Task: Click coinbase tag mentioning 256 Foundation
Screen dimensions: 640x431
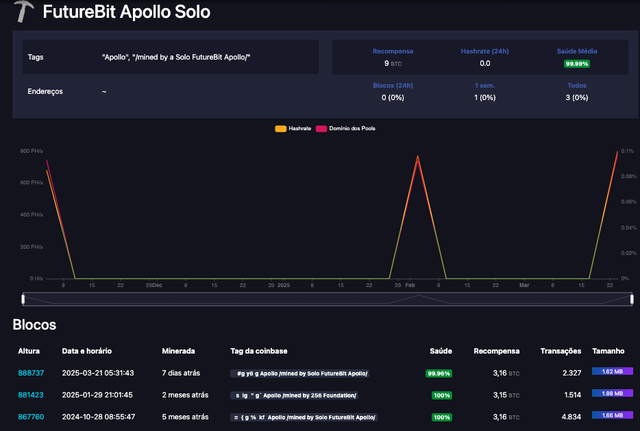Action: [294, 395]
